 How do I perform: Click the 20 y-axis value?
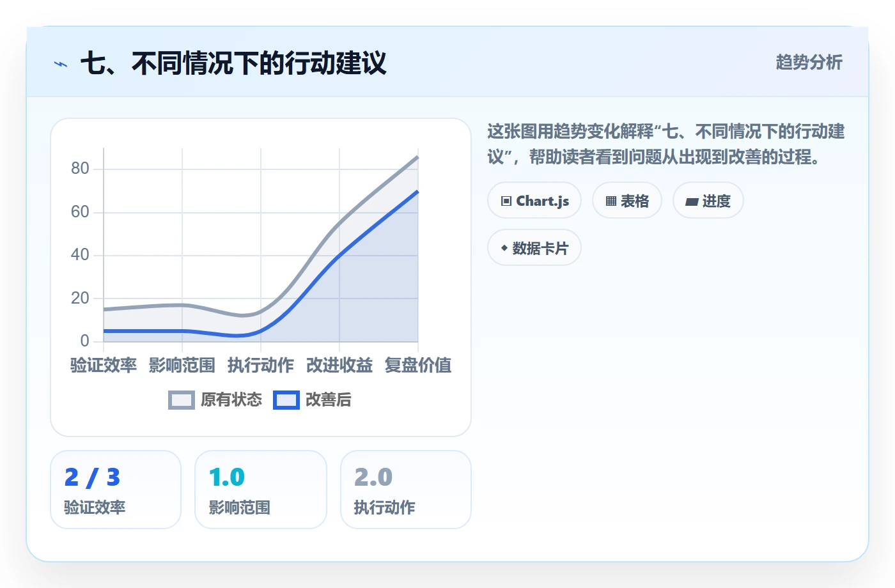[80, 298]
